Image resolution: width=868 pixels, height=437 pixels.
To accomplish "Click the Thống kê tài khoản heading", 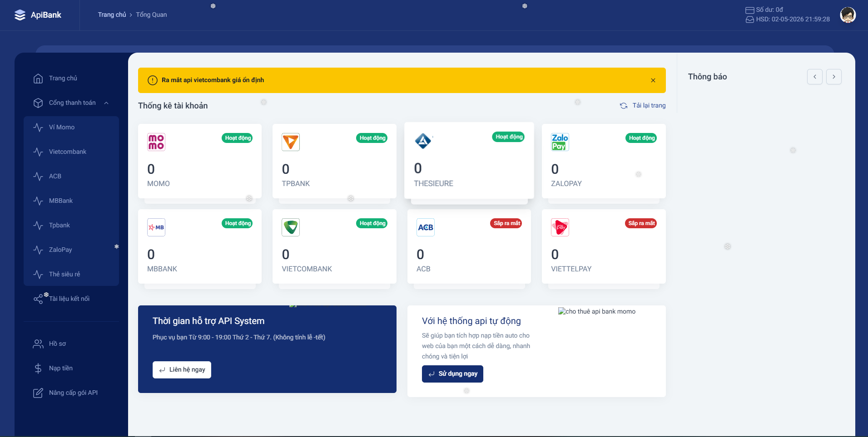I will (x=173, y=106).
